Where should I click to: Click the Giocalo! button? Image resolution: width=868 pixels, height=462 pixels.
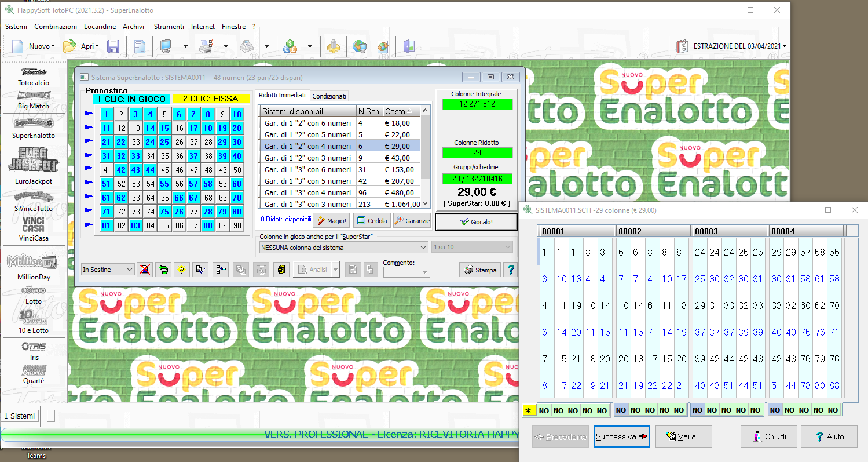click(x=476, y=221)
